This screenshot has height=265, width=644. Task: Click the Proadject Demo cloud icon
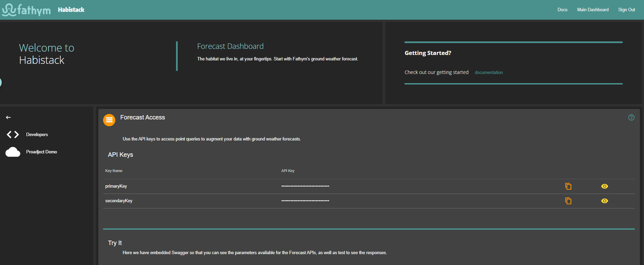(13, 152)
